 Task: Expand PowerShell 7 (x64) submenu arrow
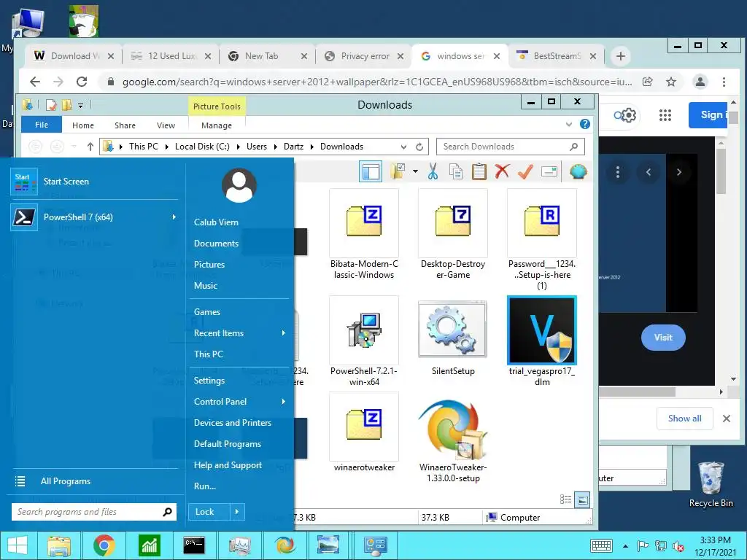click(x=174, y=217)
